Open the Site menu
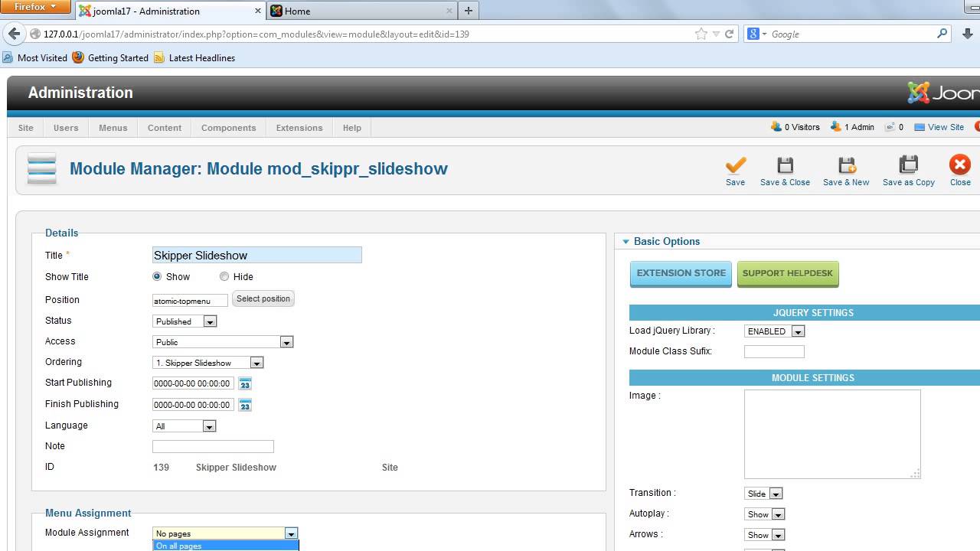 coord(25,128)
